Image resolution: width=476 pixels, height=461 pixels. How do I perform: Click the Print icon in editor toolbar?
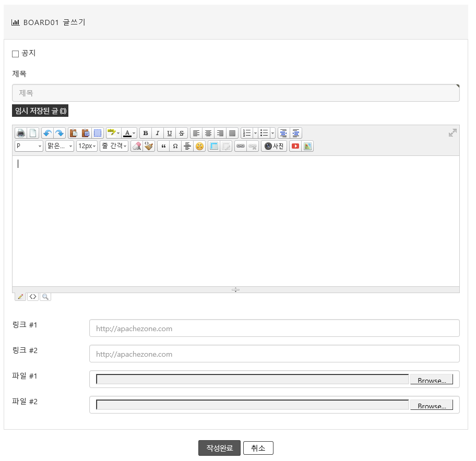[x=21, y=133]
